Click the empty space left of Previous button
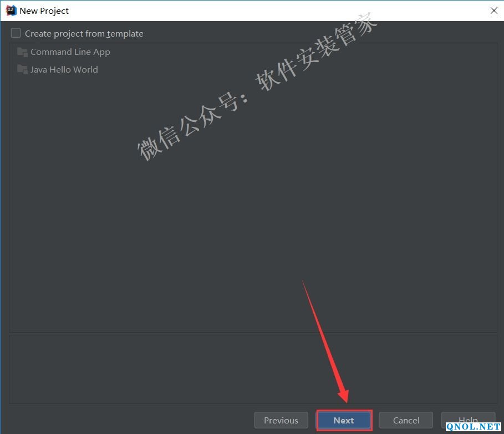 point(128,420)
